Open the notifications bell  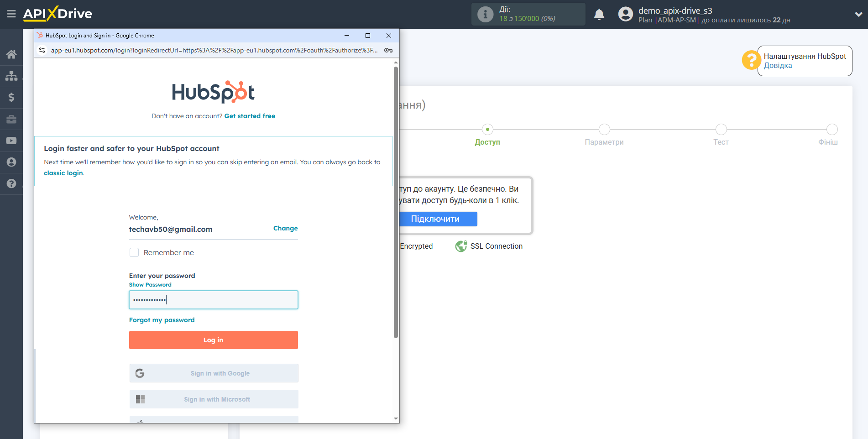coord(599,14)
